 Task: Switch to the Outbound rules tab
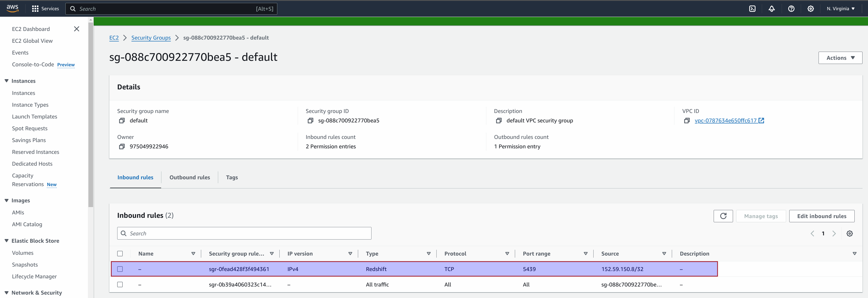tap(189, 176)
